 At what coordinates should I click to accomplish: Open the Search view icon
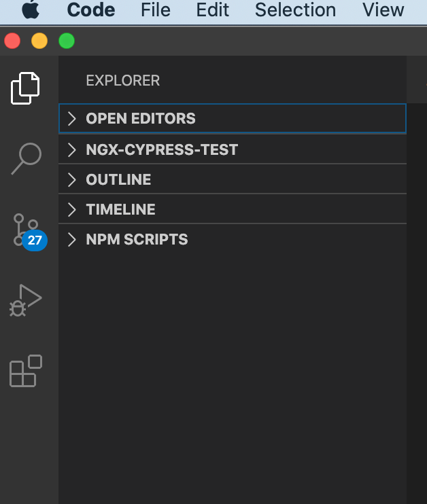26,158
